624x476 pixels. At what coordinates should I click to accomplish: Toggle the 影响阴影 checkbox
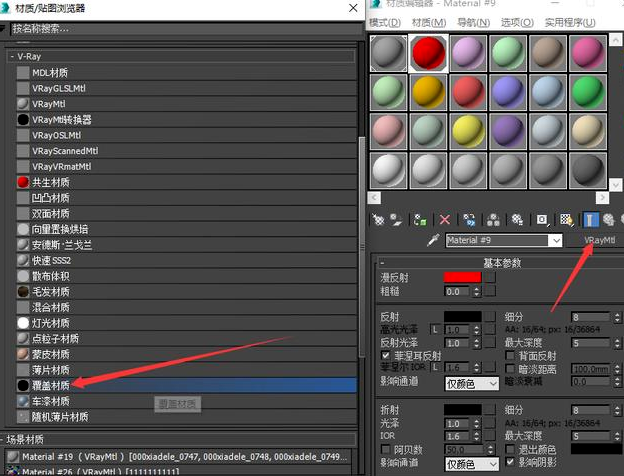509,464
